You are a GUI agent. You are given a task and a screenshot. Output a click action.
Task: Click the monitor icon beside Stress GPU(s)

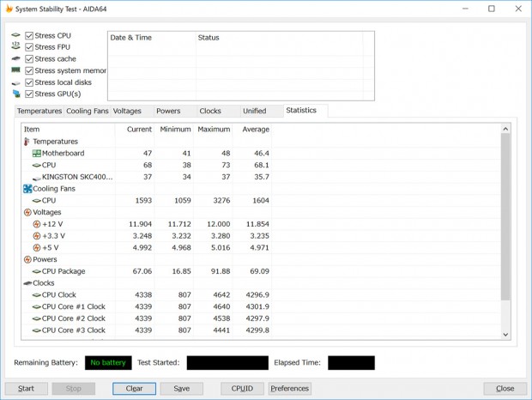(16, 94)
